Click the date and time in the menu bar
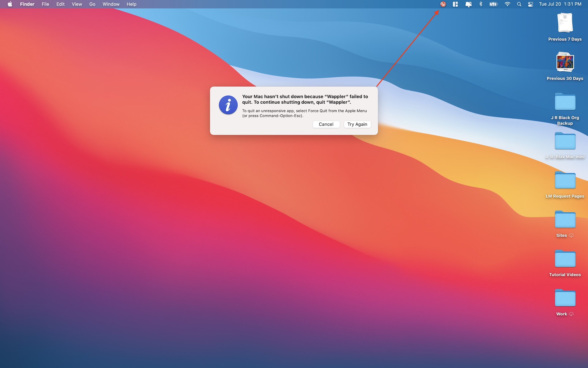 (560, 4)
